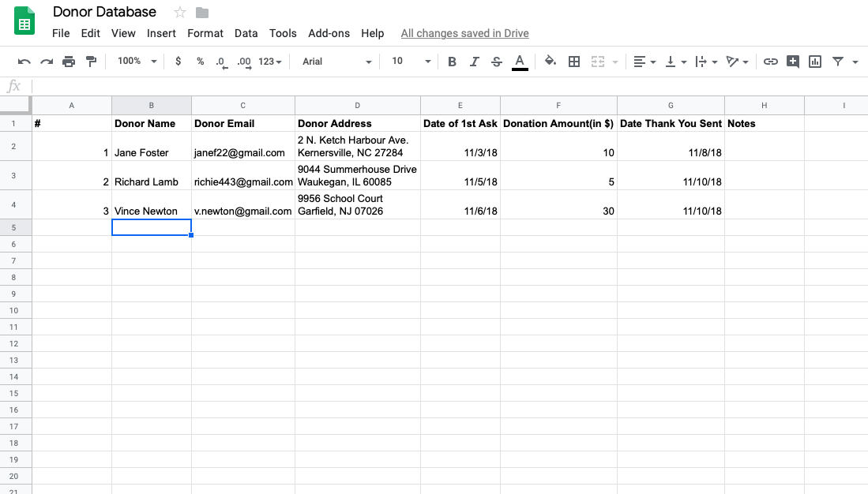868x494 pixels.
Task: Star the Donor Database document
Action: [x=179, y=12]
